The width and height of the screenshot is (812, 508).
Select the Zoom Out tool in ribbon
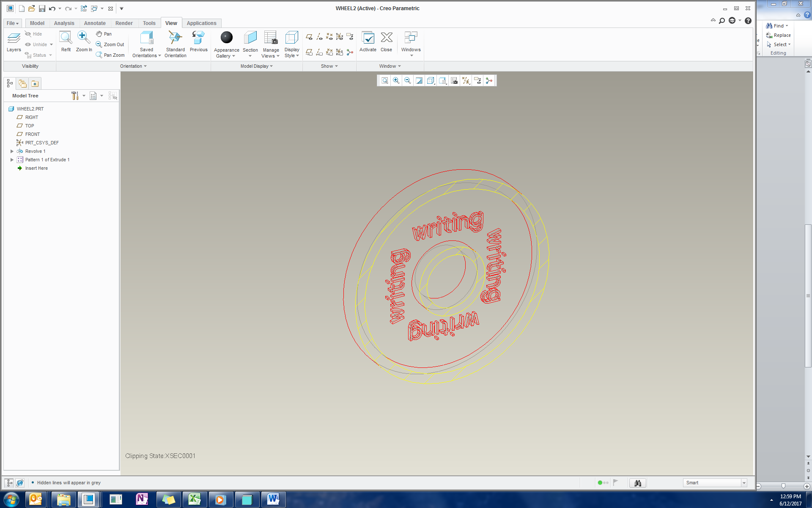point(110,44)
